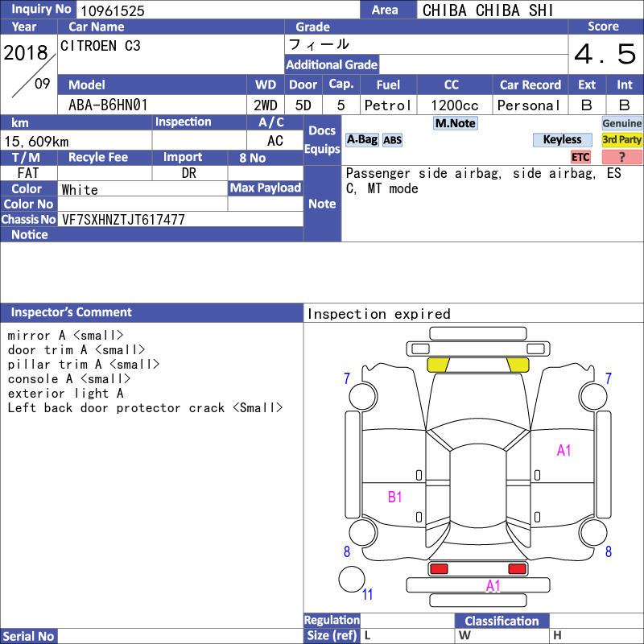Click the ABS equipment badge
The width and height of the screenshot is (644, 644).
(x=392, y=140)
